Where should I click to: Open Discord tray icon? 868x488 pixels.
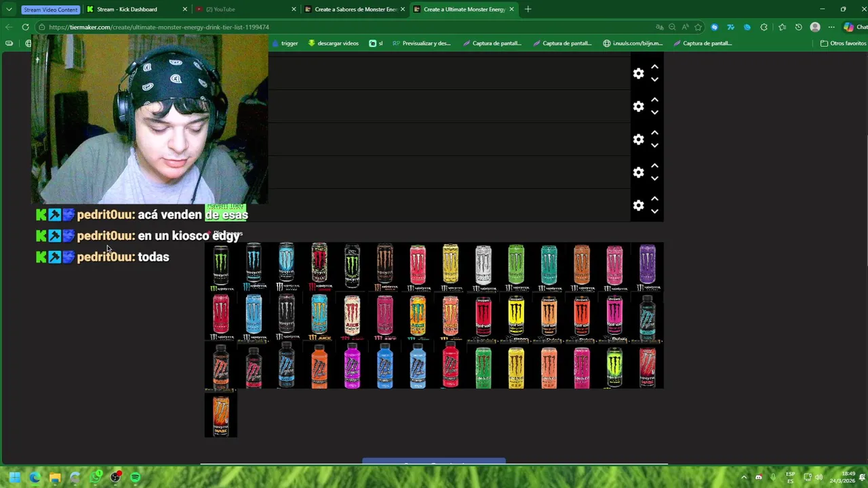pyautogui.click(x=758, y=477)
